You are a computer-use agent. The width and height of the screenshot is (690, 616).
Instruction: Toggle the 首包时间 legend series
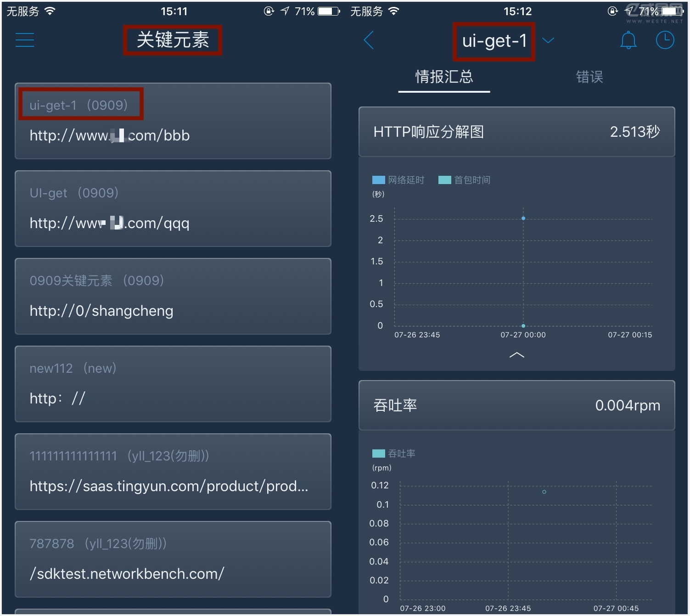[x=465, y=180]
